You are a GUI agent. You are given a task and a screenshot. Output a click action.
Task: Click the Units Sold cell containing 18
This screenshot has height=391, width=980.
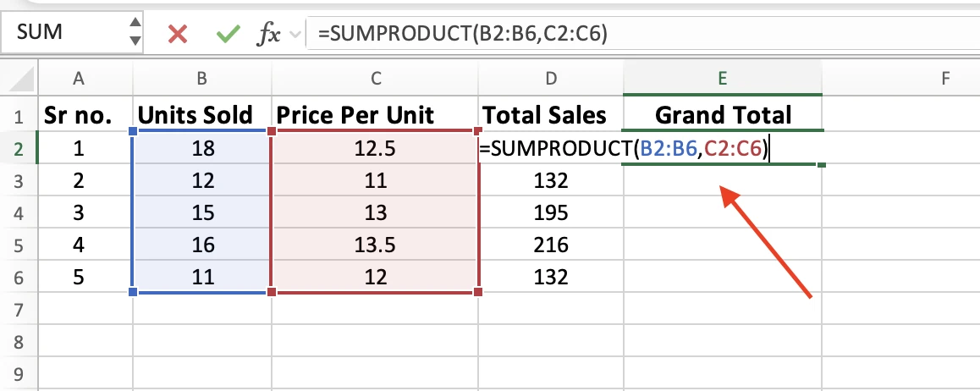(x=202, y=148)
